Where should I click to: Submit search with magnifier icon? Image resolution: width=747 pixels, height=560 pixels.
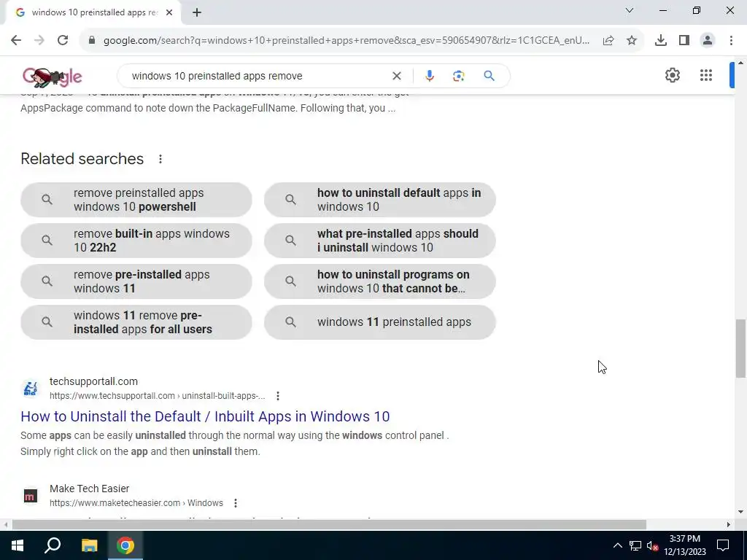tap(489, 76)
